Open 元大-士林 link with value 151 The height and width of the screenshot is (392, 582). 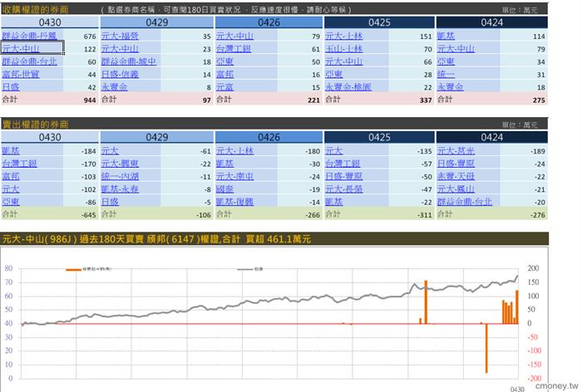[344, 36]
